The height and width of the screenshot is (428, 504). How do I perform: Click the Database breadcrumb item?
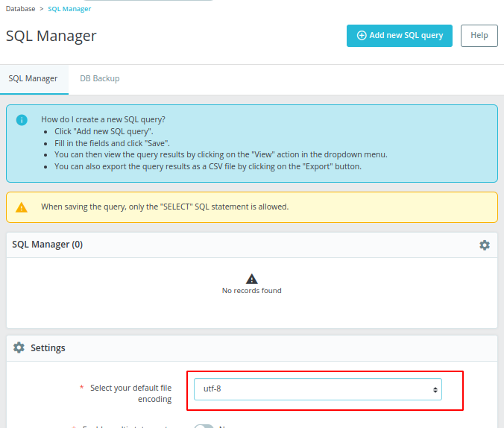21,9
